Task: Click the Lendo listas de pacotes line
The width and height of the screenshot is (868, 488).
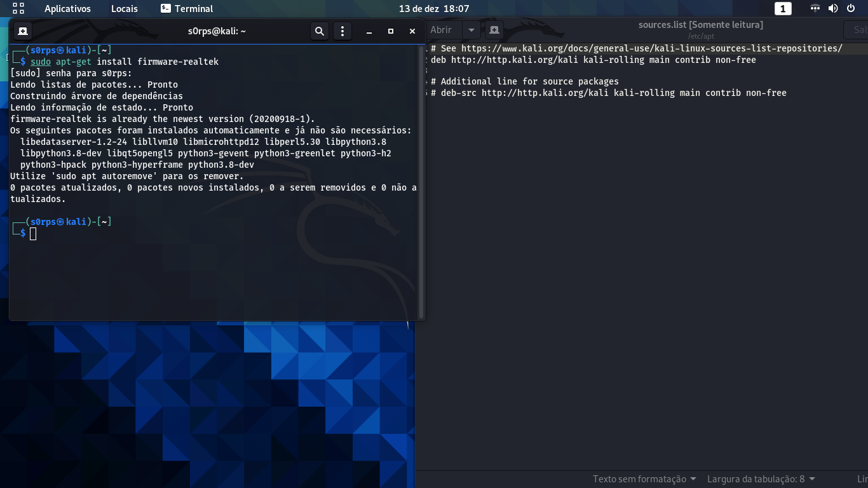Action: [x=94, y=85]
